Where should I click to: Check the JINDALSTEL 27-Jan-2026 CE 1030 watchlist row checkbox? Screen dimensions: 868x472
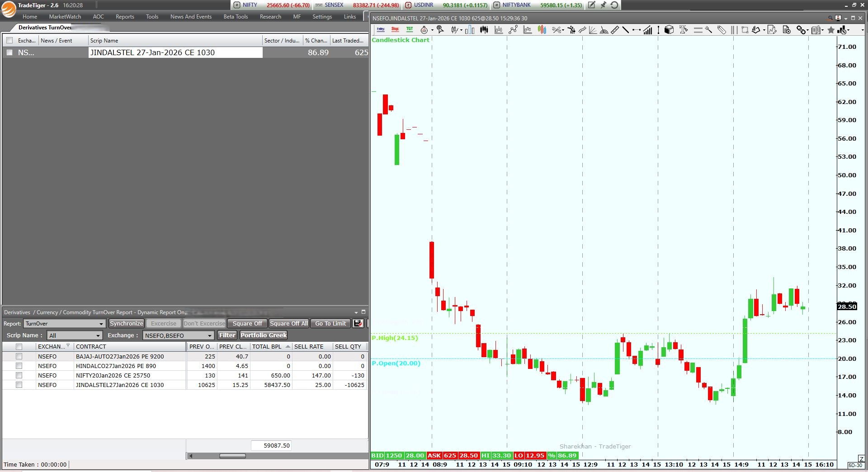click(9, 52)
